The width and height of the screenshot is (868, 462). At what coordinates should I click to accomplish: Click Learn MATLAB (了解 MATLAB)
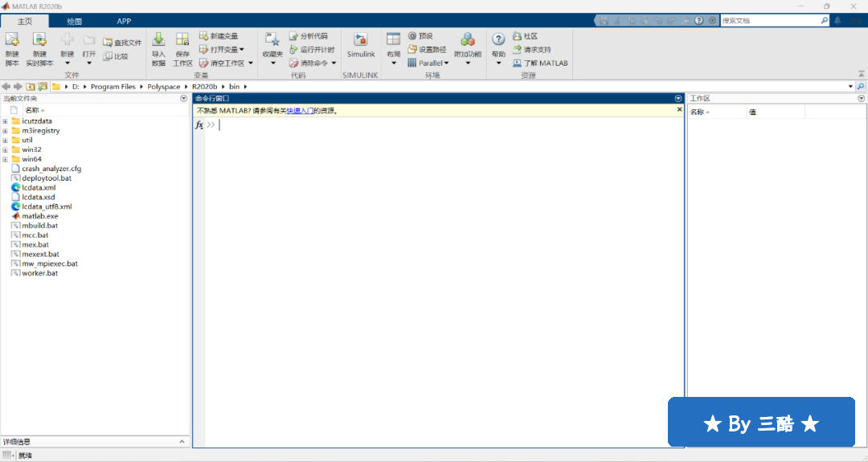(540, 63)
